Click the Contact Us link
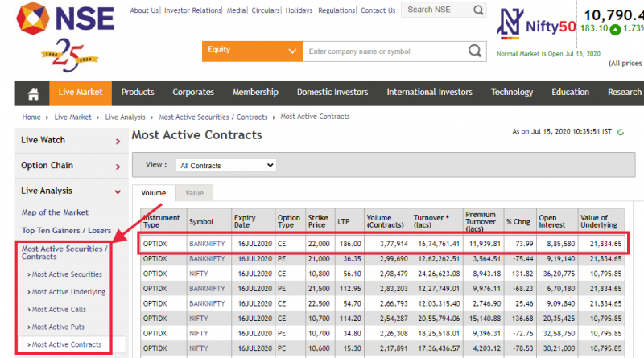 coord(378,10)
